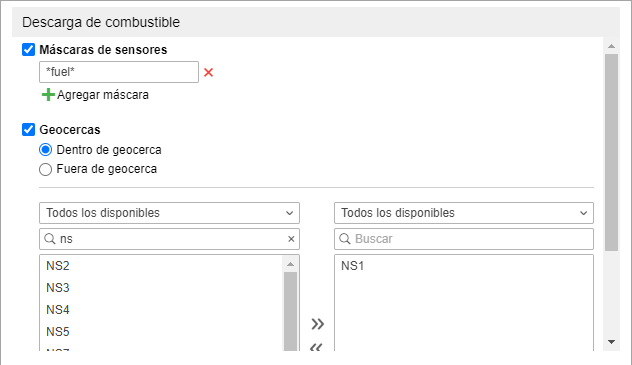Viewport: 632px width, 365px height.
Task: Move all geofences right with double arrow
Action: click(x=317, y=324)
